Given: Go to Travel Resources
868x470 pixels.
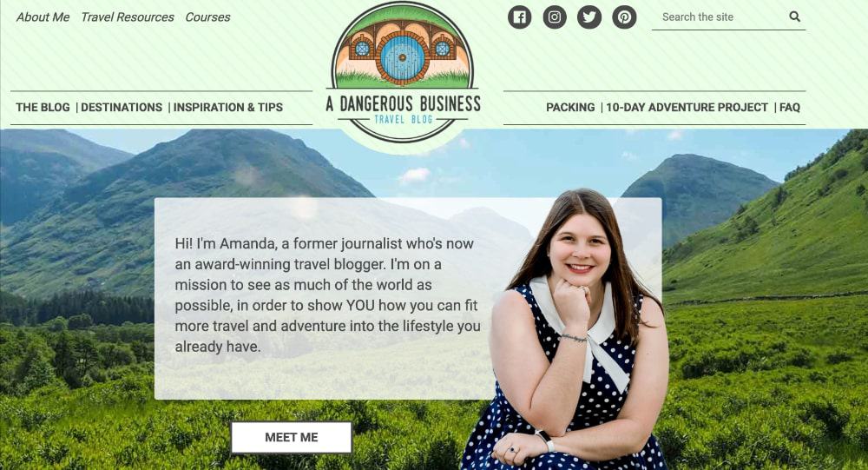Looking at the screenshot, I should tap(128, 17).
